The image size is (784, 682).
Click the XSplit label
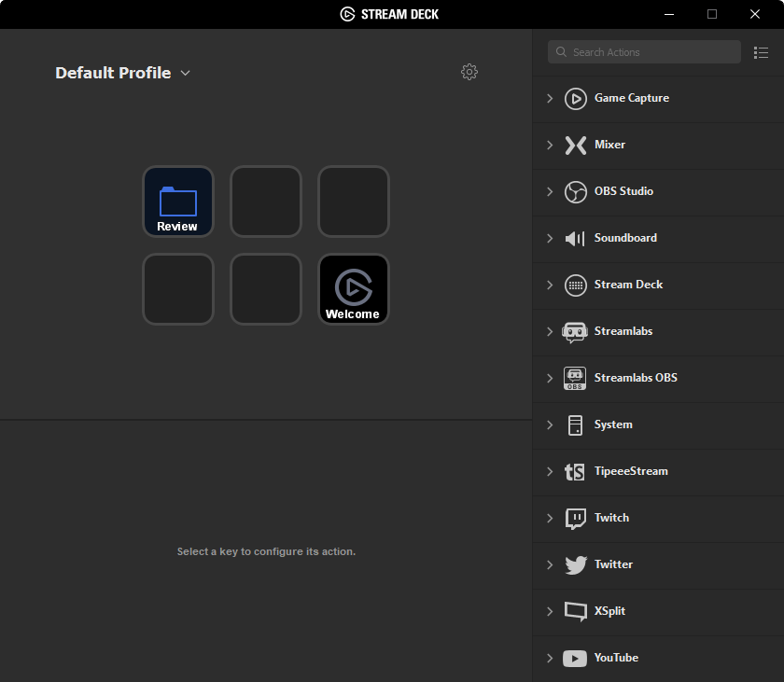609,611
